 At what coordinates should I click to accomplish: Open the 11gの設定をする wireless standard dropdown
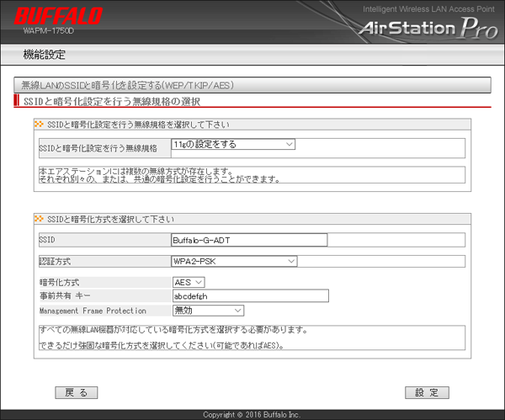click(233, 145)
